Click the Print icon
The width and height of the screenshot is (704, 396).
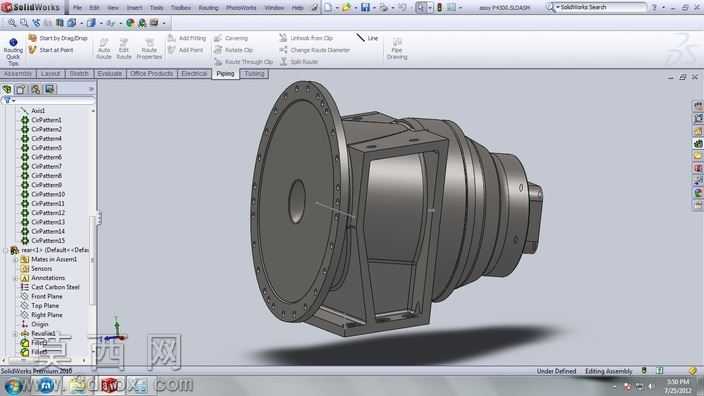pos(383,8)
